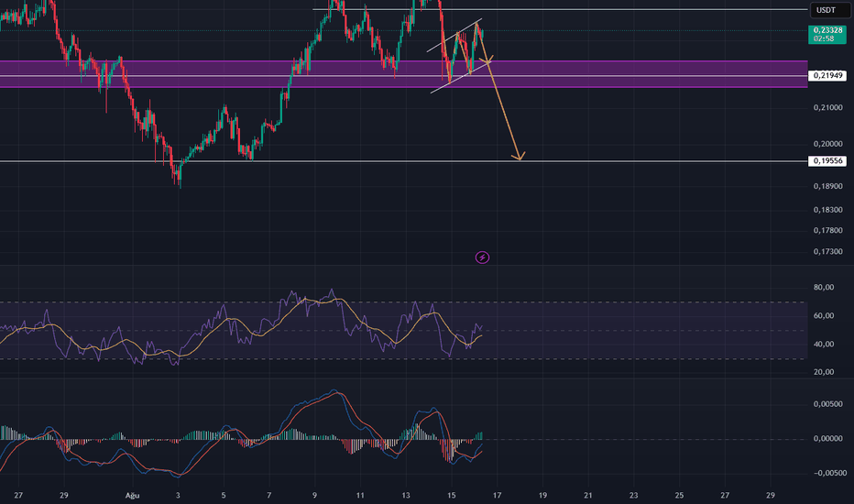Click date 29 at the time axis end
The width and height of the screenshot is (854, 504).
(770, 495)
